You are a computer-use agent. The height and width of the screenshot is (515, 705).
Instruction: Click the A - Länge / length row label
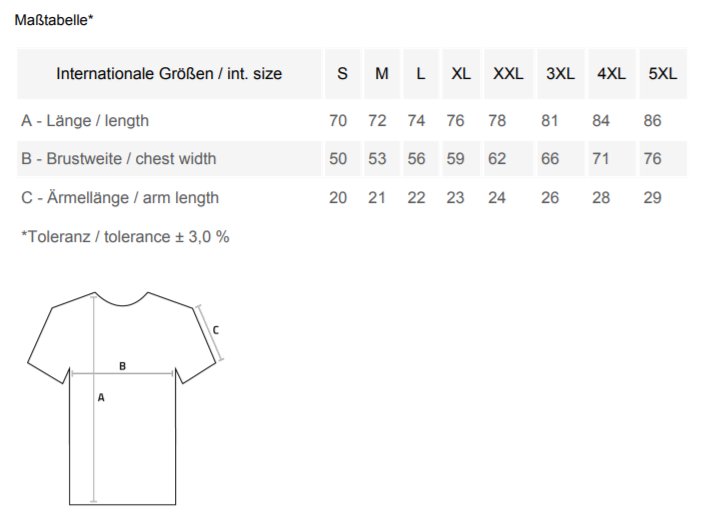click(85, 121)
